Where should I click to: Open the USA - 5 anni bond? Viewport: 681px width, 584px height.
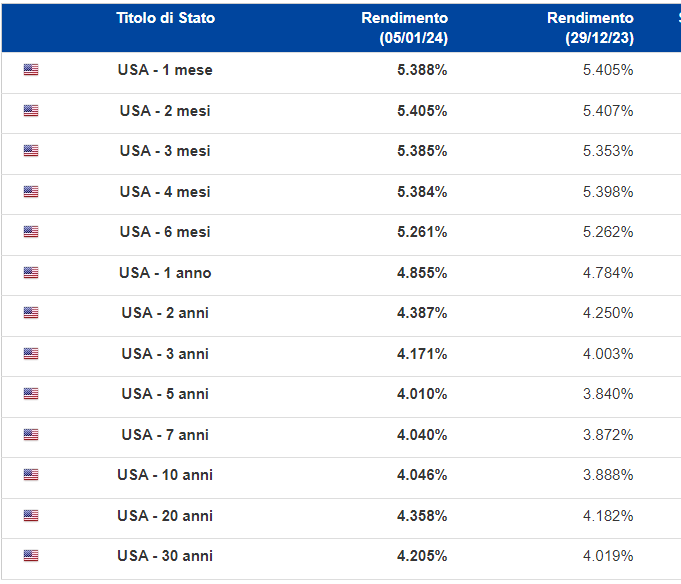pyautogui.click(x=165, y=394)
